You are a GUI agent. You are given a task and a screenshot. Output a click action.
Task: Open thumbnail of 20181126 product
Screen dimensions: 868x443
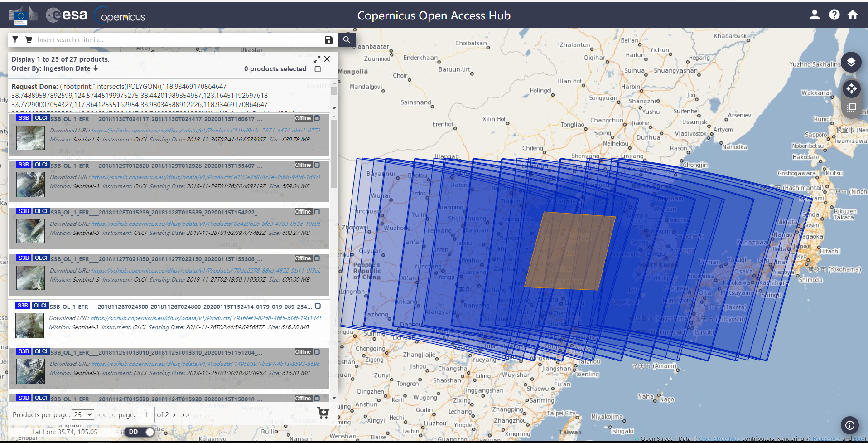pyautogui.click(x=29, y=326)
